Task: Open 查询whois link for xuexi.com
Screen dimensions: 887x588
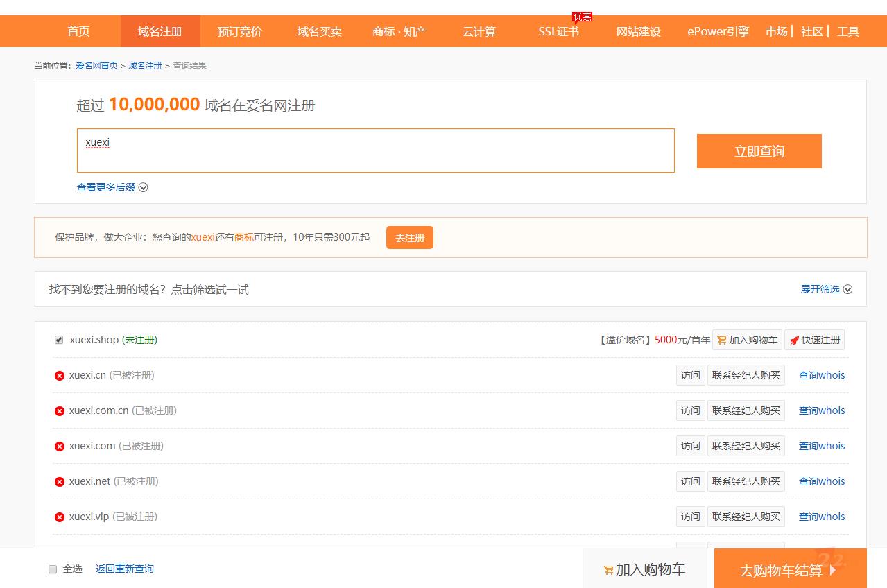Action: coord(822,446)
